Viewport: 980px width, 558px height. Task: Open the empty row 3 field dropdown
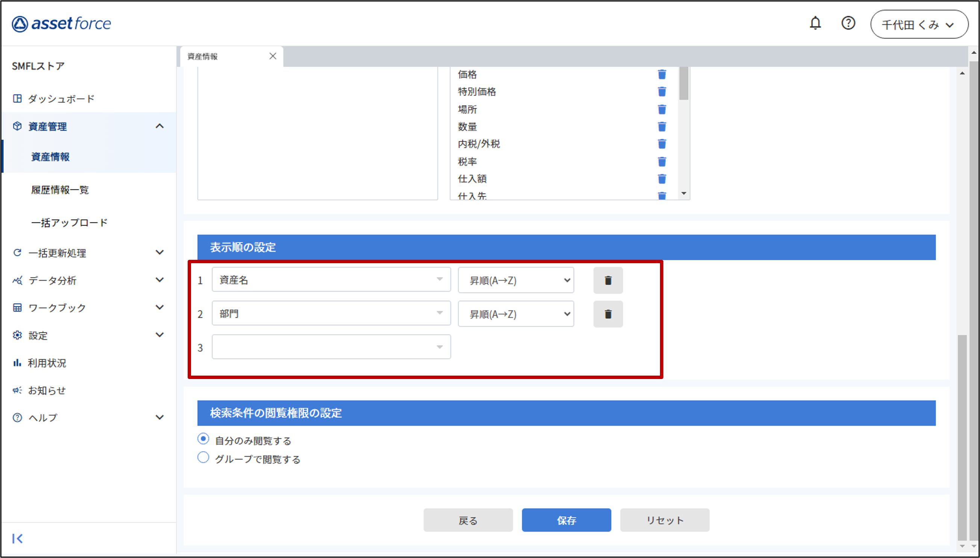(331, 347)
